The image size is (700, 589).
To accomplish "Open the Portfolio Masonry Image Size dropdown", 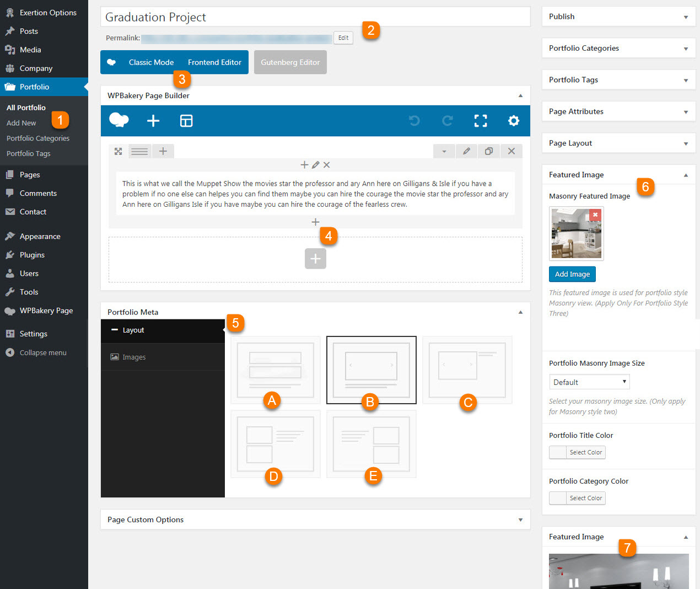I will [589, 382].
